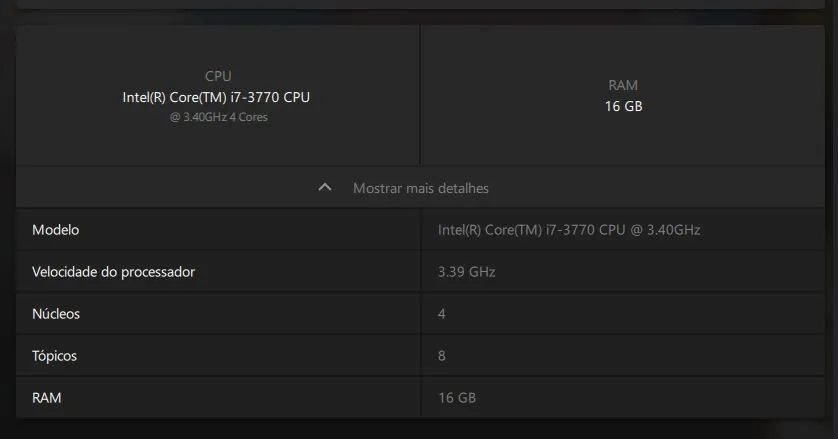Select the 16 GB value in the details table
The height and width of the screenshot is (439, 838).
pyautogui.click(x=457, y=398)
